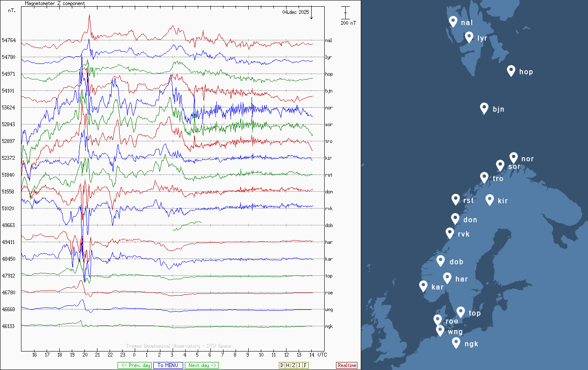Select the lyr station pin on map
Screen dimensions: 588x370
pos(469,37)
